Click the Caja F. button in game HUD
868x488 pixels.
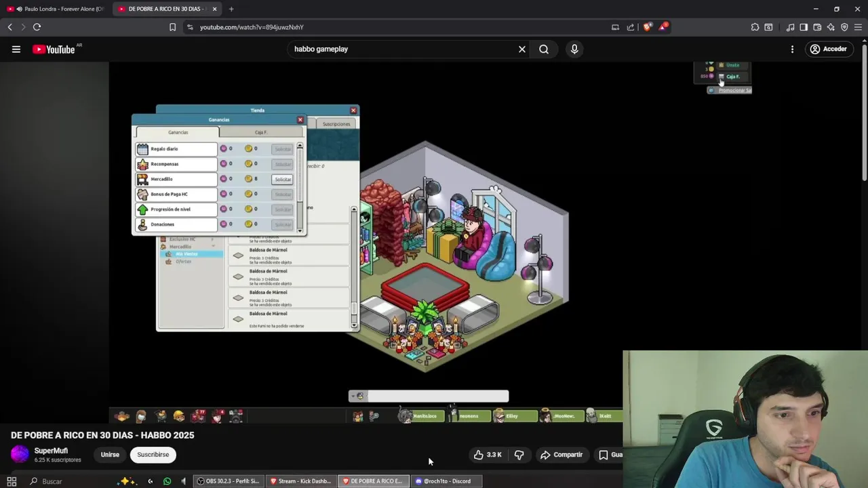(732, 77)
